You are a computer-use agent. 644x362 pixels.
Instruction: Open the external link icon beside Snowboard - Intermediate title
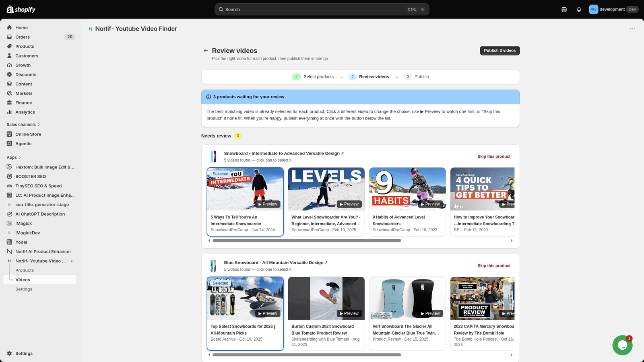click(343, 153)
